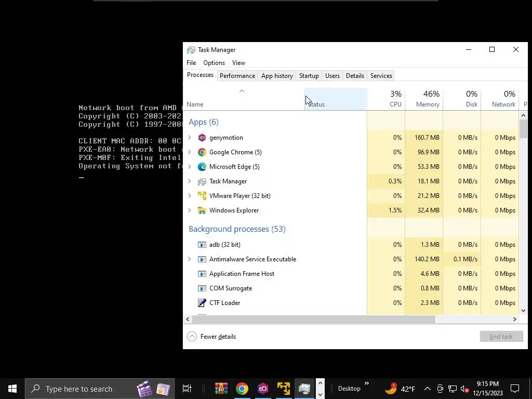532x399 pixels.
Task: Click the Google Chrome icon in Apps list
Action: (202, 152)
